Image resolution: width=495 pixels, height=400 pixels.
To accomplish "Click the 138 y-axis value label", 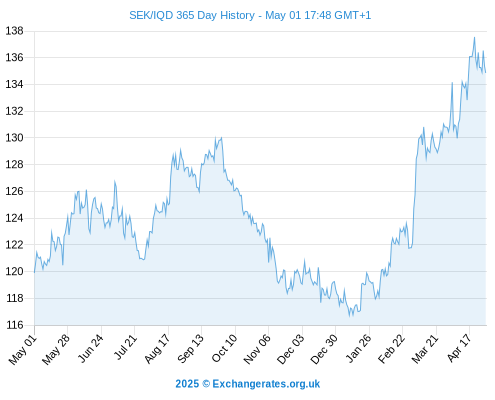I will [x=14, y=31].
